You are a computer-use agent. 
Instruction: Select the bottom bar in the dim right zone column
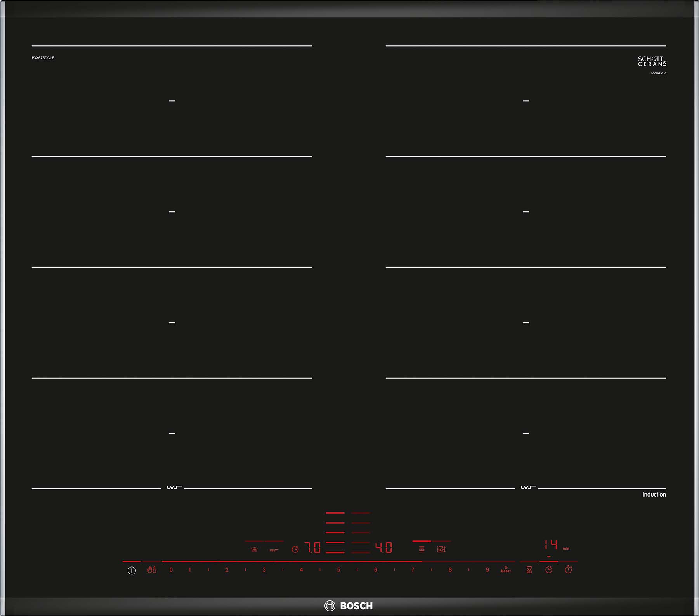(361, 552)
